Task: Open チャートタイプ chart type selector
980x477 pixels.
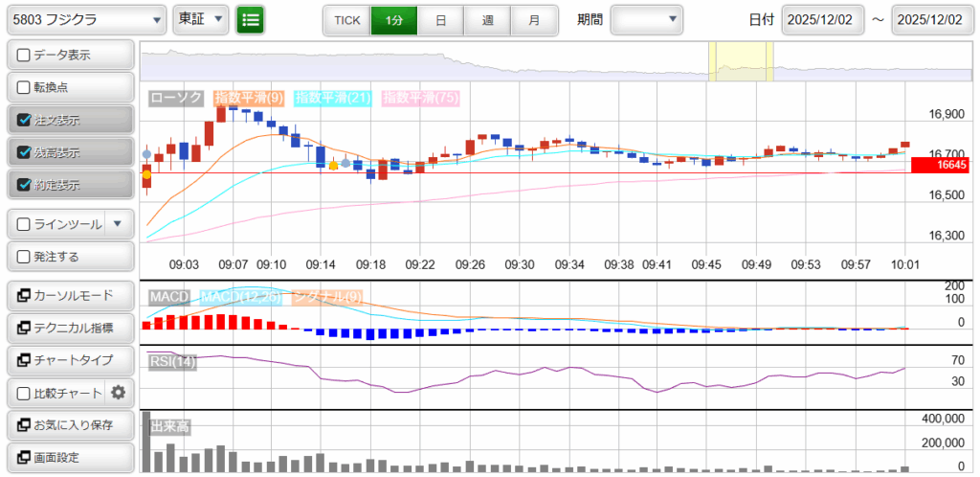Action: [x=70, y=360]
